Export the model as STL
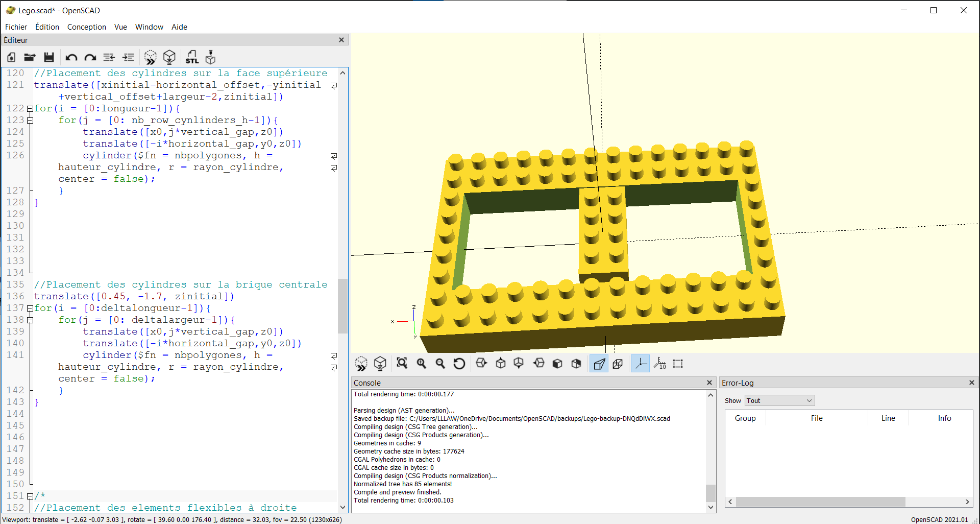980x524 pixels. pos(192,57)
